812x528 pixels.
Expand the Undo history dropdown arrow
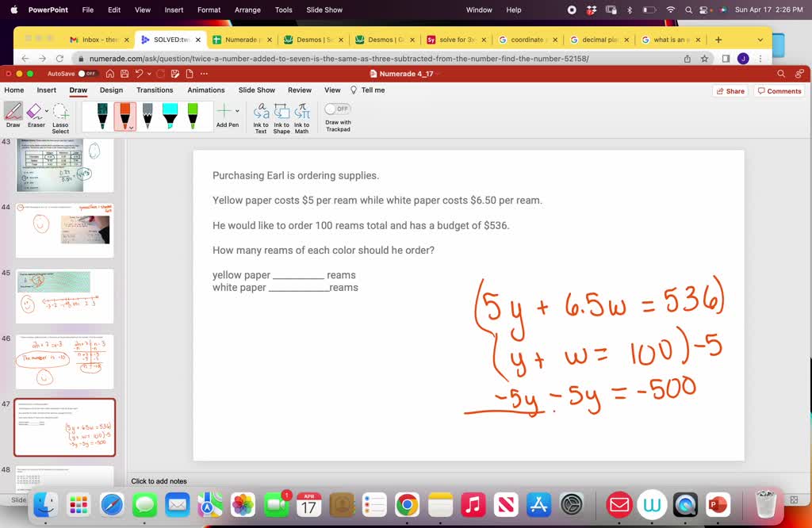[150, 74]
